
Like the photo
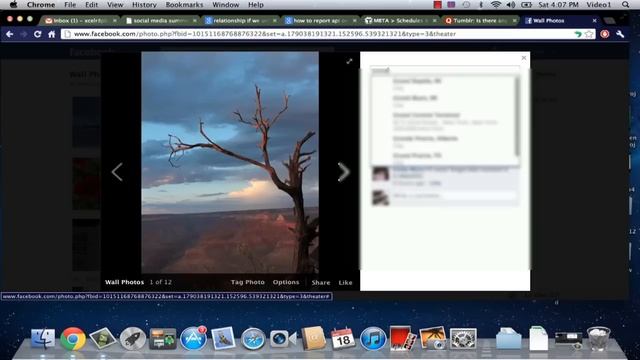pyautogui.click(x=345, y=282)
